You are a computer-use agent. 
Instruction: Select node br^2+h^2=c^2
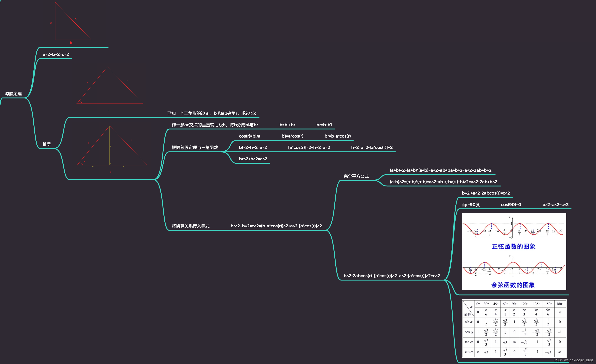click(253, 159)
